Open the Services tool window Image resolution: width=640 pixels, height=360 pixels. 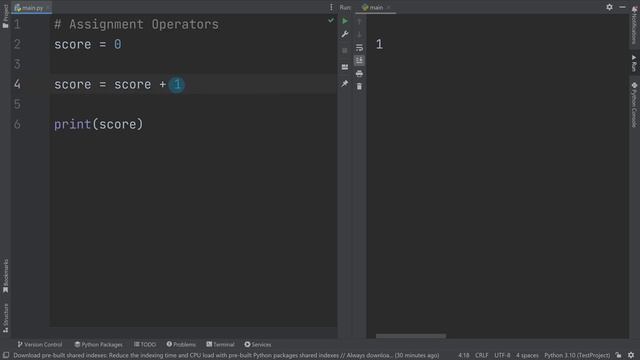tap(258, 345)
